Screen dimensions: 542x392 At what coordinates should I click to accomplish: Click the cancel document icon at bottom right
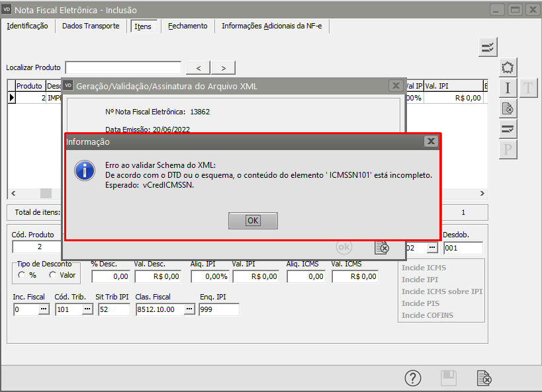tap(484, 378)
